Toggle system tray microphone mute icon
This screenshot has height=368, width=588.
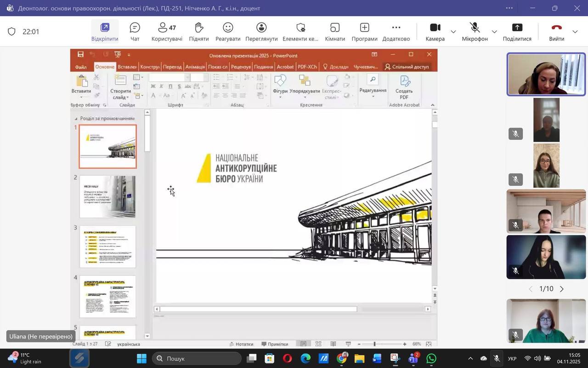pyautogui.click(x=497, y=358)
